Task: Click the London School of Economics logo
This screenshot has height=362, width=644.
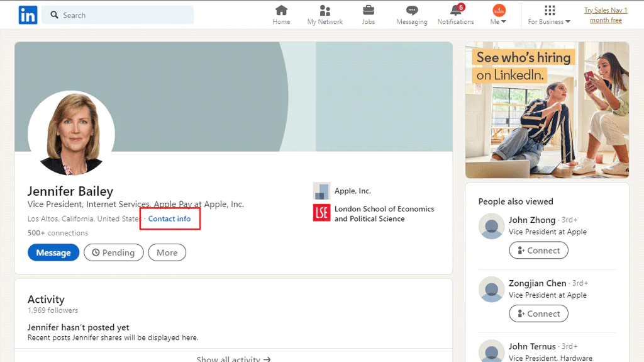Action: tap(321, 213)
